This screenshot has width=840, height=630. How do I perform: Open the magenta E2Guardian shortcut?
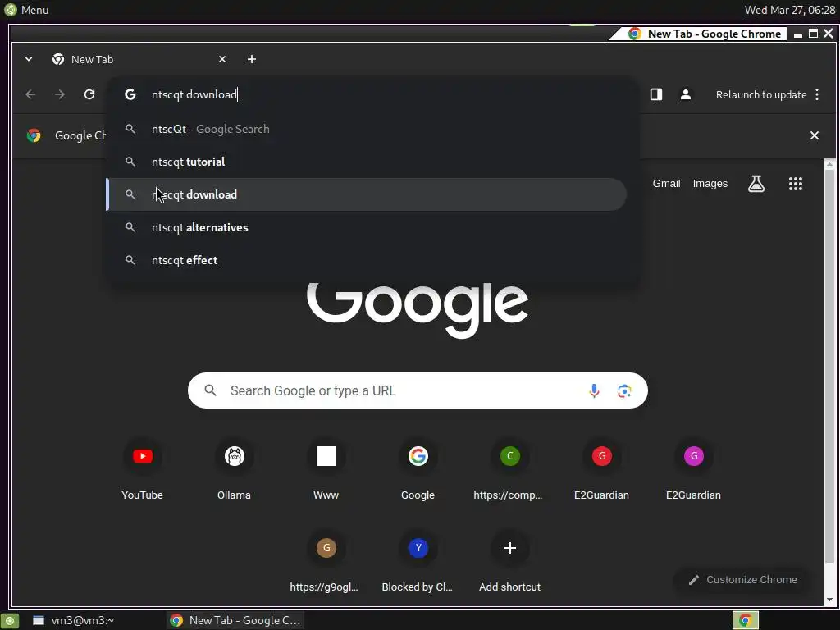693,470
